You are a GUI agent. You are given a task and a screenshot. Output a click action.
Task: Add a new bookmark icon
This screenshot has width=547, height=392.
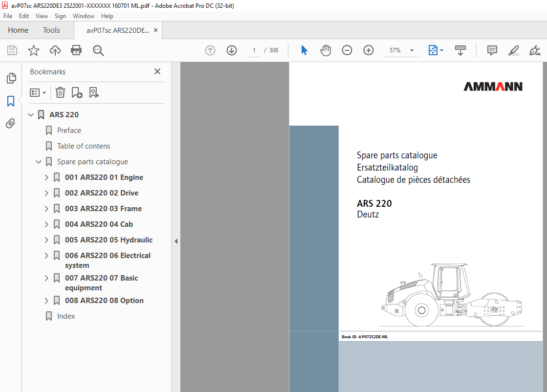point(77,92)
